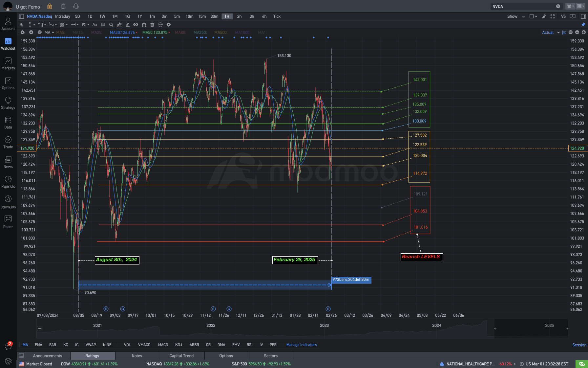The height and width of the screenshot is (368, 588).
Task: Open the window layout dropdown
Action: click(x=581, y=7)
